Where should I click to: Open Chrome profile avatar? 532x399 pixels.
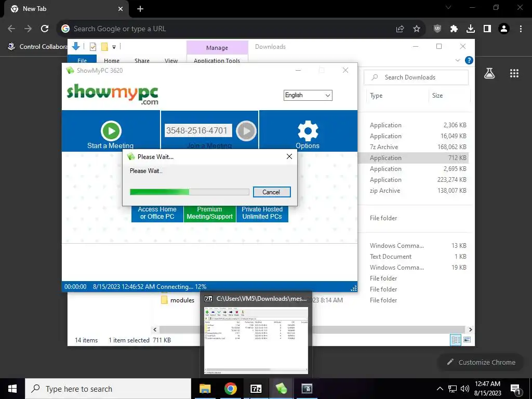[504, 29]
